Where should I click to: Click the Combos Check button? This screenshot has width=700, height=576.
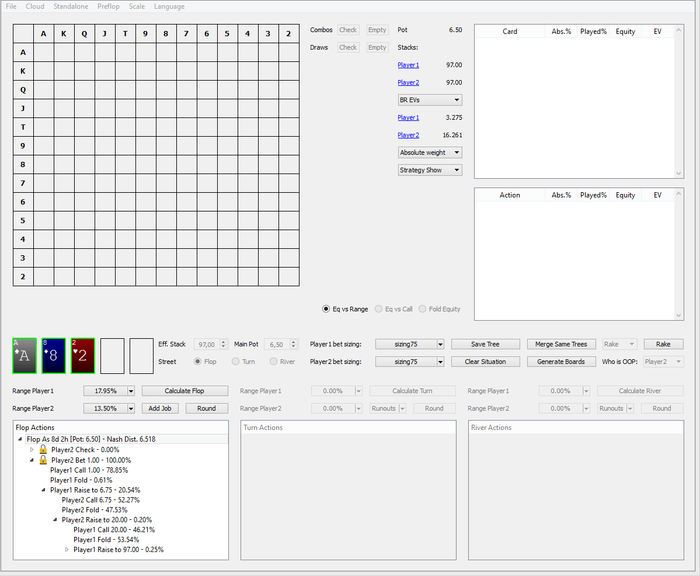(x=348, y=30)
